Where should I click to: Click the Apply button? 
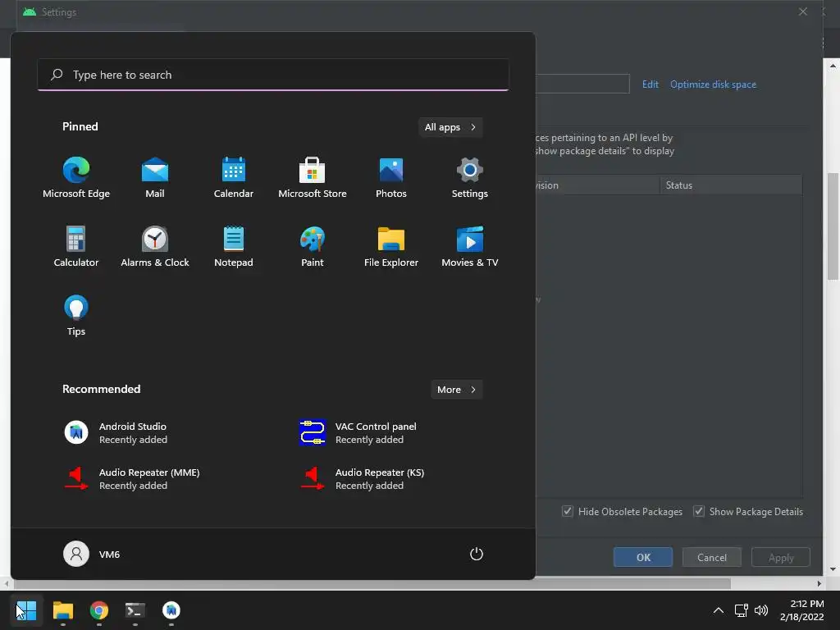(781, 557)
